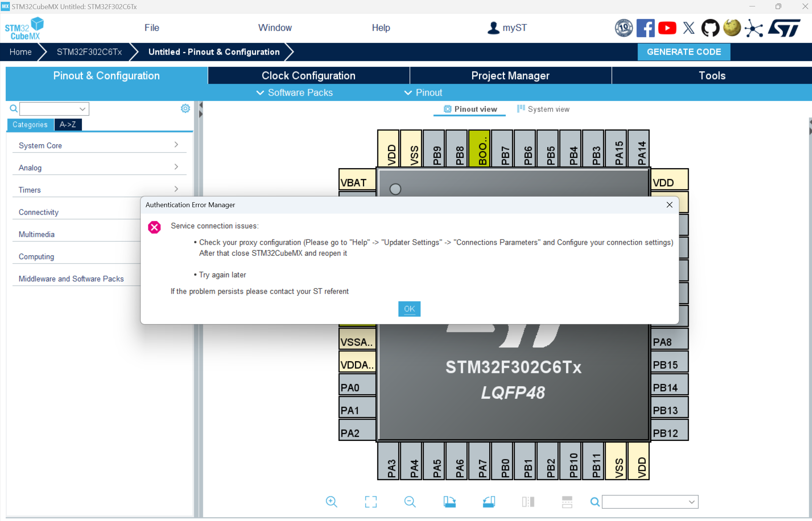Click the settings gear above the sidebar
812x521 pixels.
coord(185,108)
